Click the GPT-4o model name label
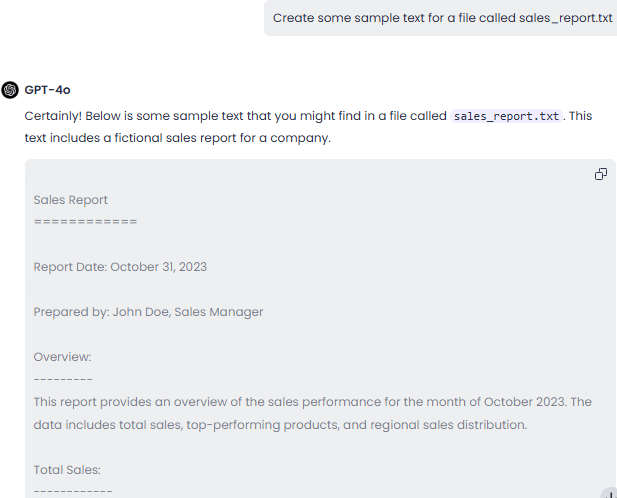 (47, 90)
